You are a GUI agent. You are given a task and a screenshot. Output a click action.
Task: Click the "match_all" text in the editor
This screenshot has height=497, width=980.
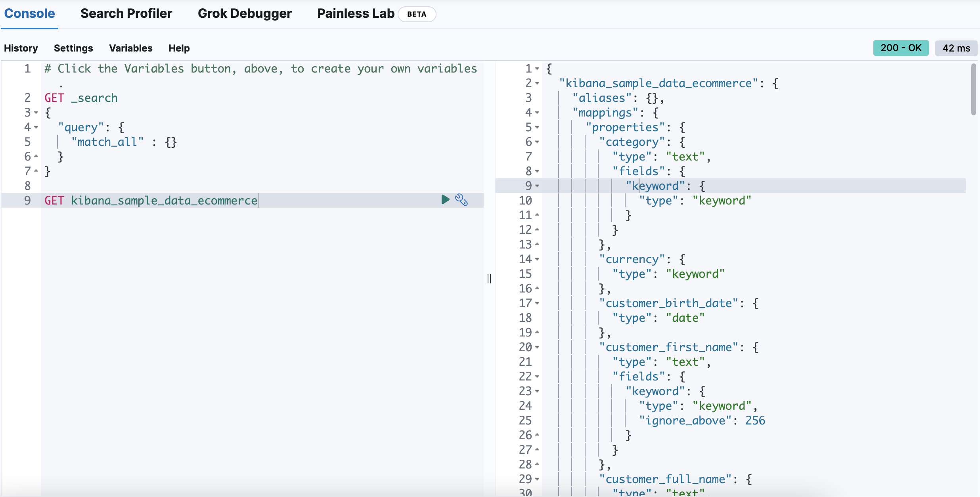[x=107, y=142]
